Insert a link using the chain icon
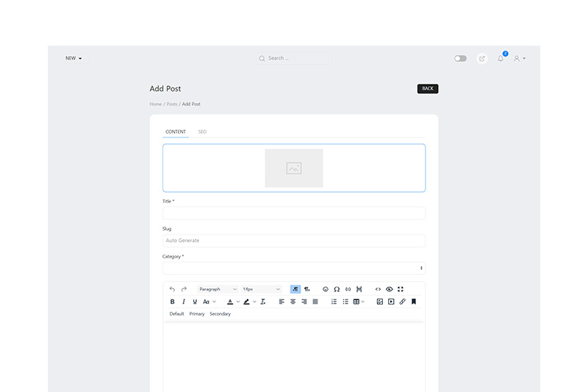Image resolution: width=588 pixels, height=392 pixels. (402, 302)
